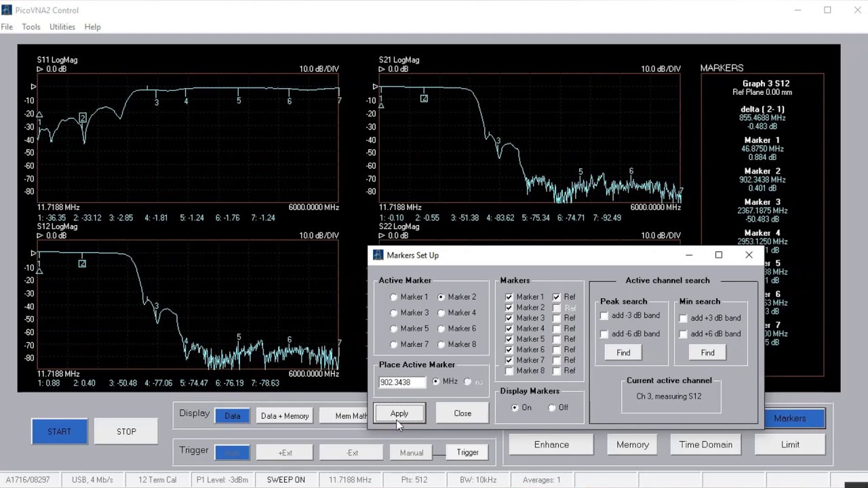
Task: Toggle the Marker 6 checkbox
Action: coord(509,350)
